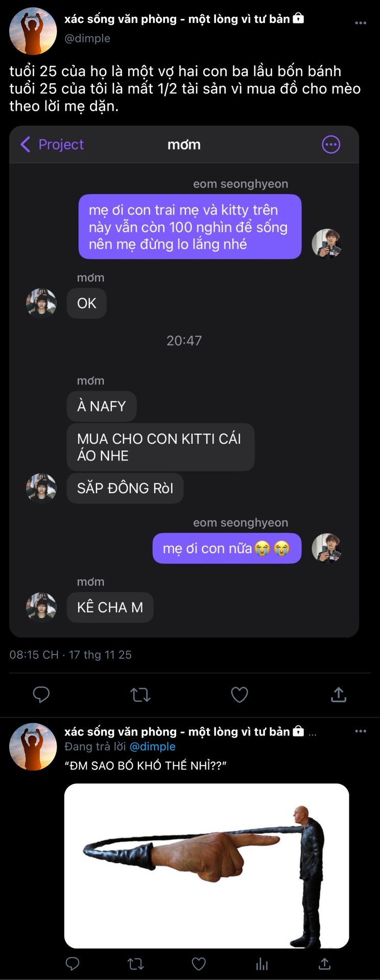Tap the gray @dimple handle under author name

point(87,38)
